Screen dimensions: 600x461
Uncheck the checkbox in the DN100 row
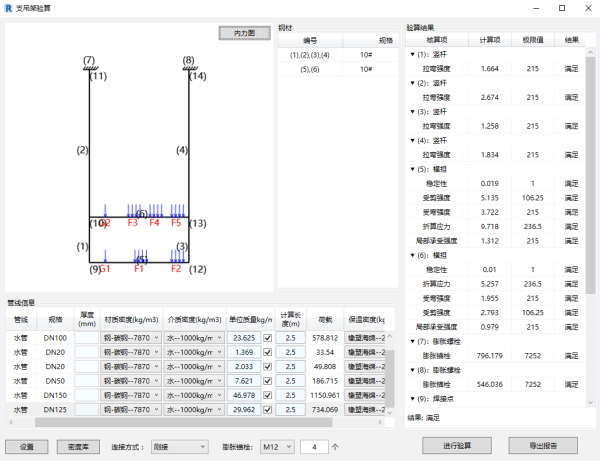[266, 338]
